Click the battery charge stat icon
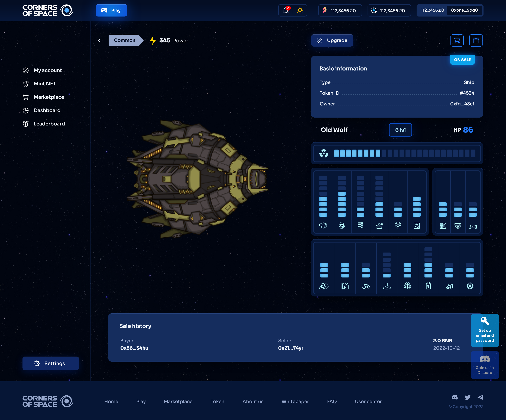Screen dimensions: 506x420 pyautogui.click(x=428, y=286)
